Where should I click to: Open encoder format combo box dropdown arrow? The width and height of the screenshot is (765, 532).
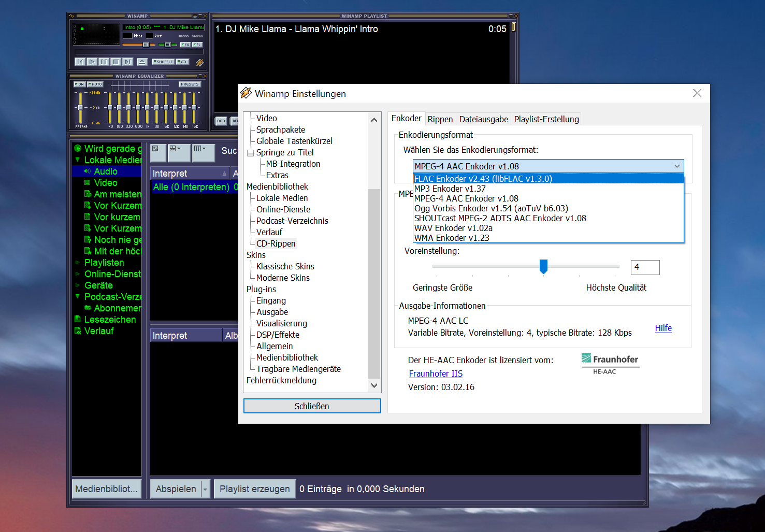click(676, 166)
